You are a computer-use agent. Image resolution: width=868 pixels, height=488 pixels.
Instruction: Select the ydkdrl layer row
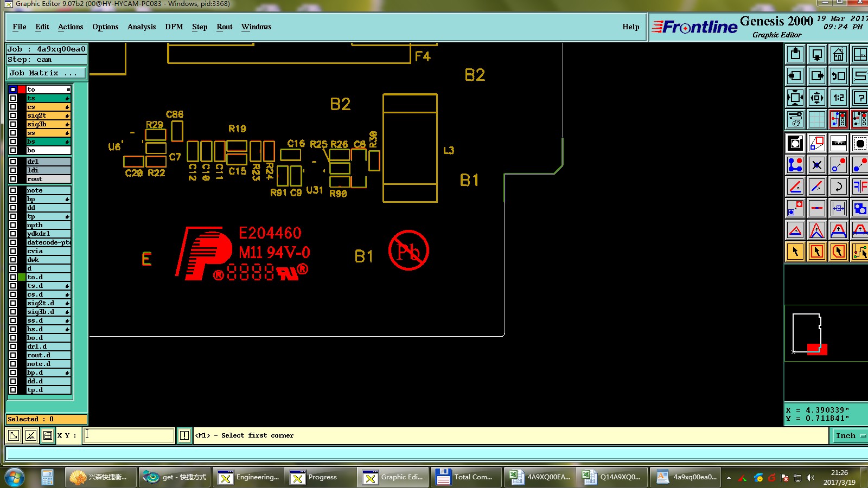tap(49, 234)
